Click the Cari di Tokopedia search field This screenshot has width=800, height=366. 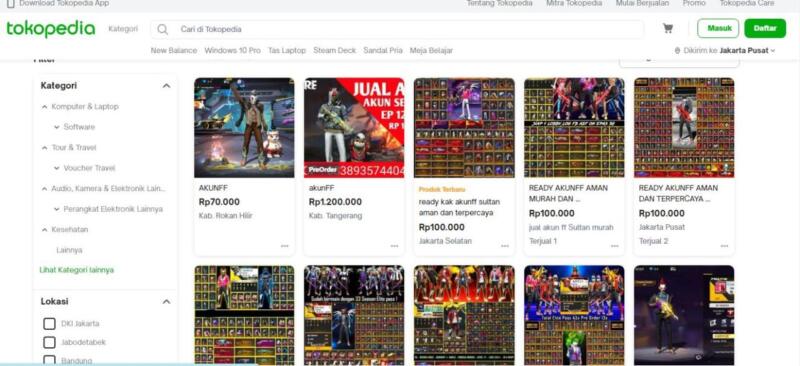pos(397,30)
